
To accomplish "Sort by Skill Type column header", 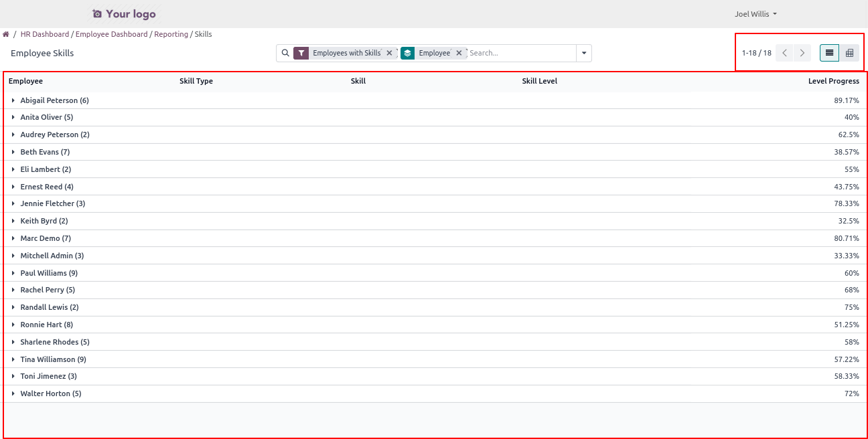I will point(196,81).
